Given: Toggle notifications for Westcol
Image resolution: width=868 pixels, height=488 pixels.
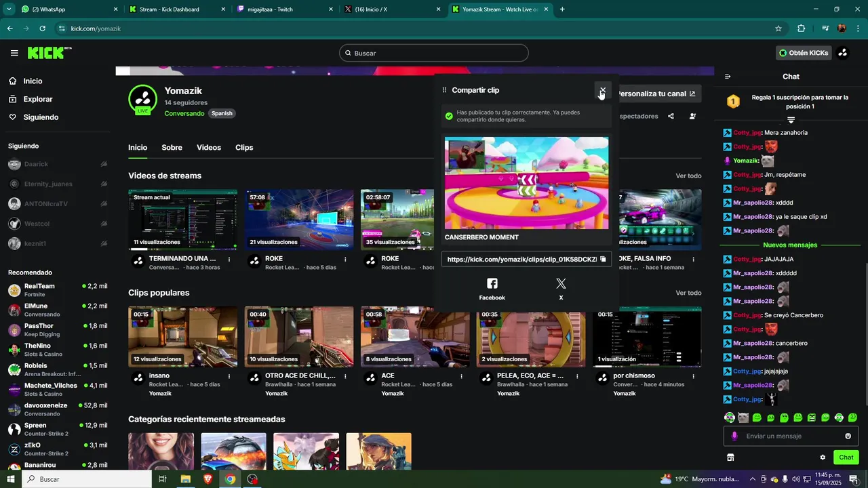Looking at the screenshot, I should point(104,223).
